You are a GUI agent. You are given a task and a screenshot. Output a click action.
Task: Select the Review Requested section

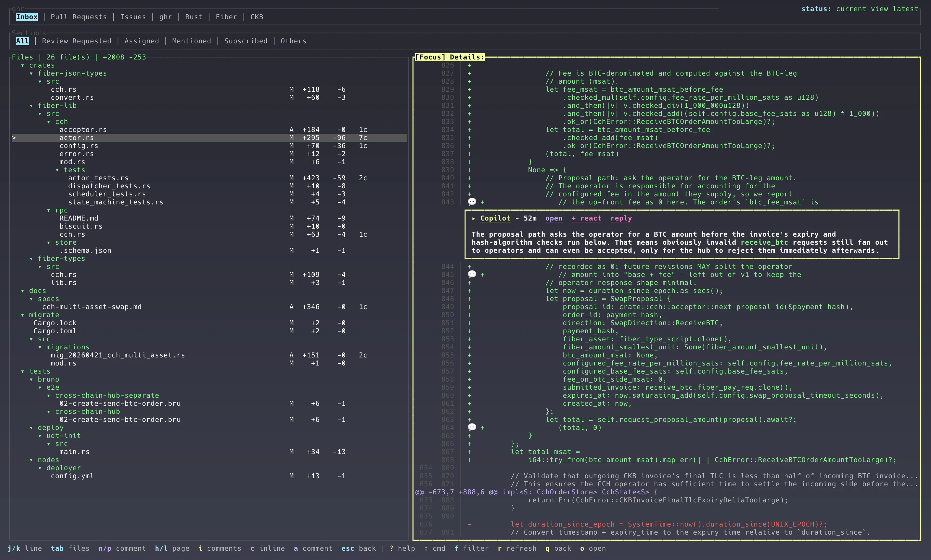coord(77,41)
